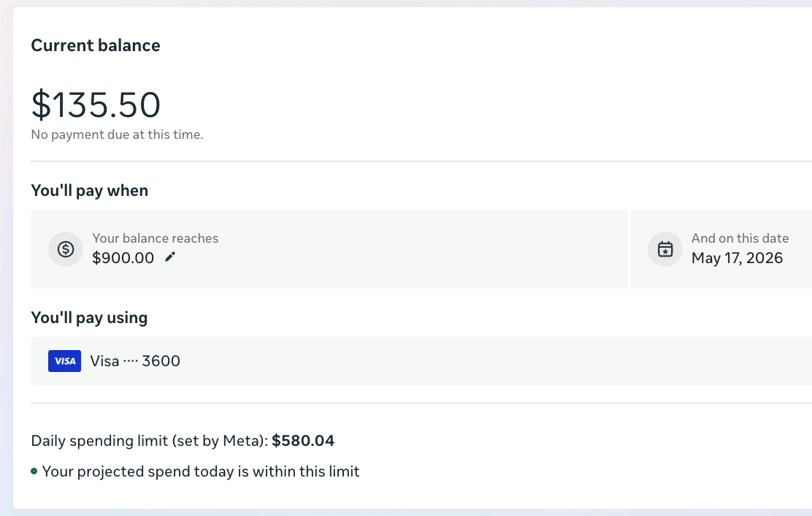Click the 'And on this date' payment card
Viewport: 812px width, 516px height.
tap(730, 248)
